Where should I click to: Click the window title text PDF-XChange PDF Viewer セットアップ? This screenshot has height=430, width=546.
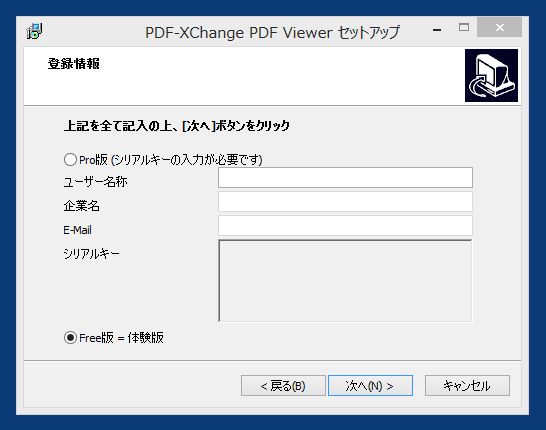[272, 33]
